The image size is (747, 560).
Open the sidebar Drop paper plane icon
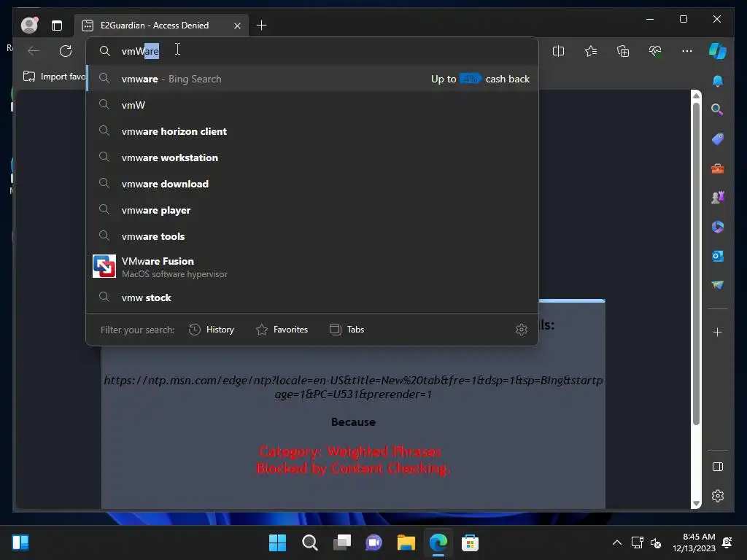[718, 285]
